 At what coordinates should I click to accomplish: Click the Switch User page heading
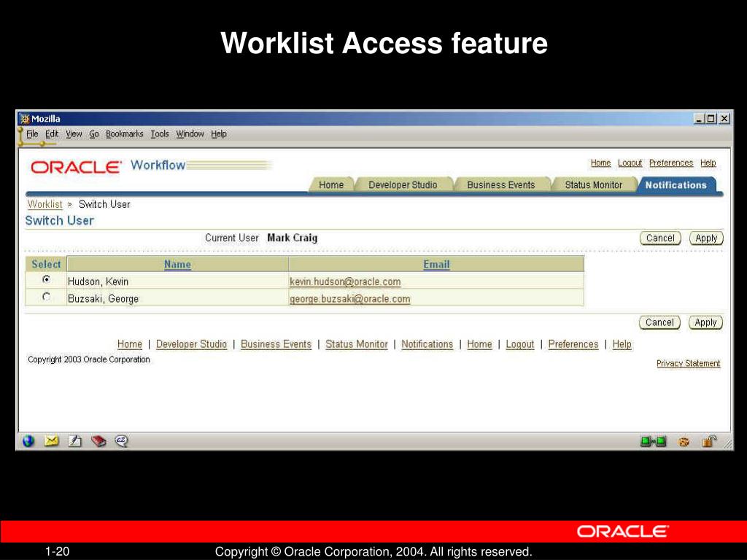[x=60, y=220]
